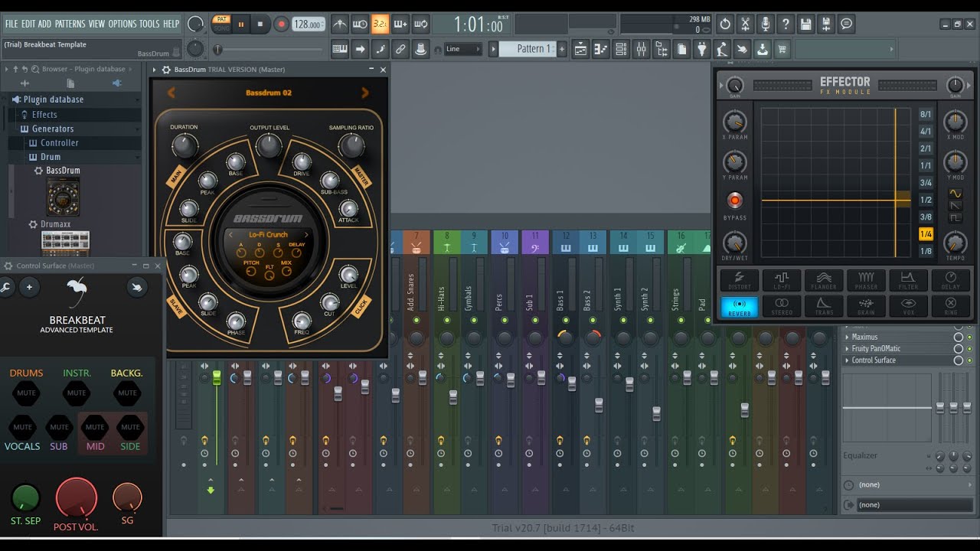
Task: Click the Record button
Action: coord(281,24)
